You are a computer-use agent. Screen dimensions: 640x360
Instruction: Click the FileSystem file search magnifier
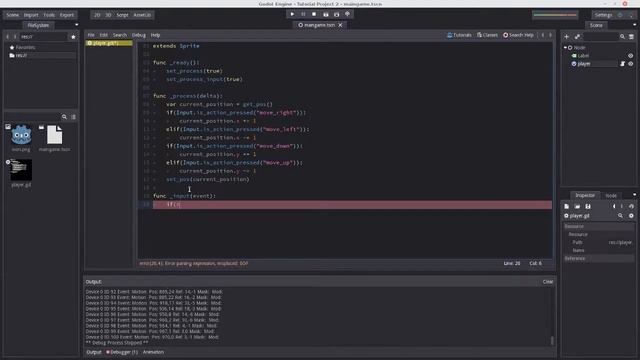click(x=64, y=117)
